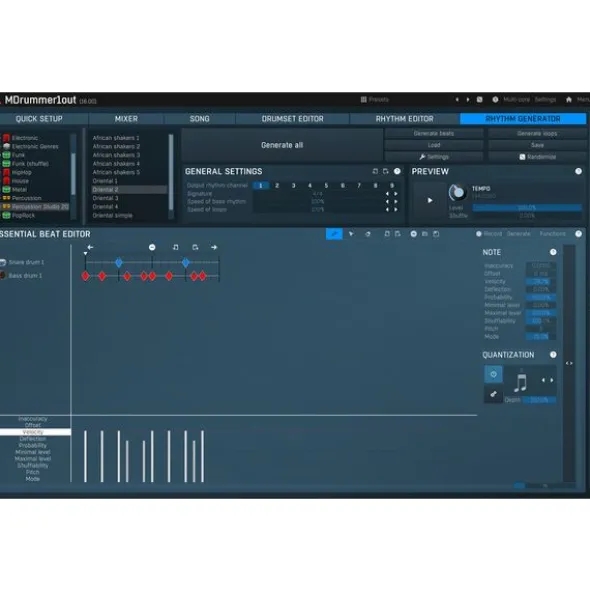Click the save disk icon in beat editor toolbar
This screenshot has width=590, height=591.
(436, 234)
